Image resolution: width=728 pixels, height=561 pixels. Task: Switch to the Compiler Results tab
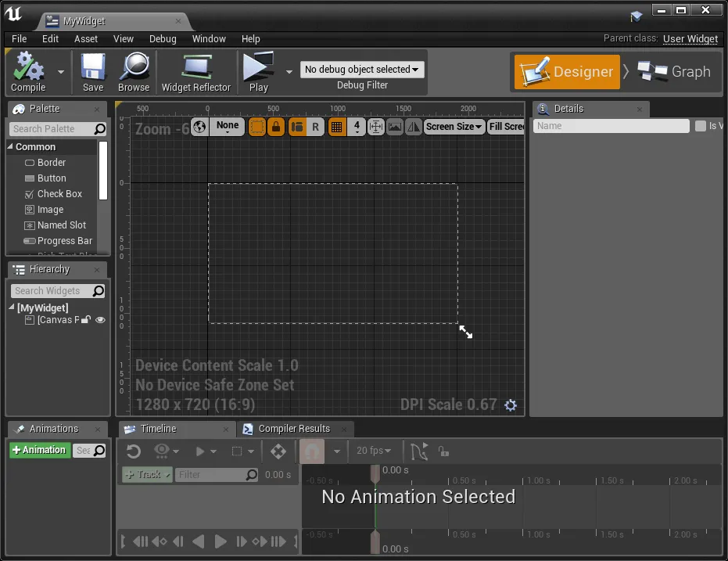294,429
